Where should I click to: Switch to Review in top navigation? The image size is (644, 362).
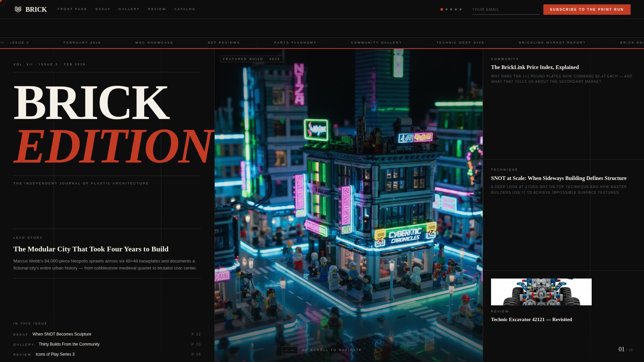157,9
